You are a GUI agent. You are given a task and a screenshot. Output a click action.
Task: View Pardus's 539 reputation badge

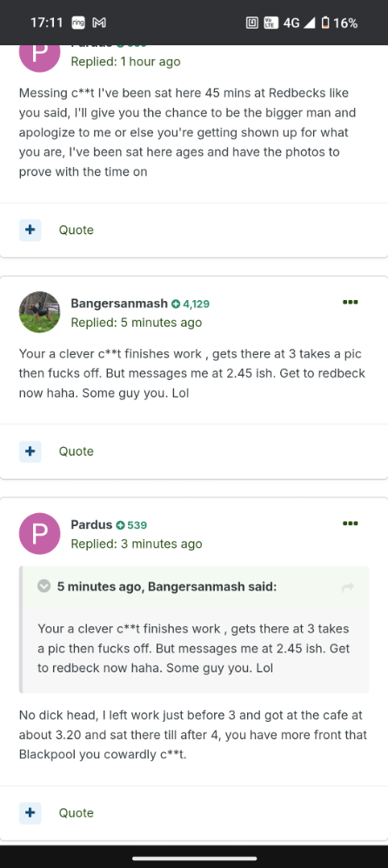tap(131, 525)
